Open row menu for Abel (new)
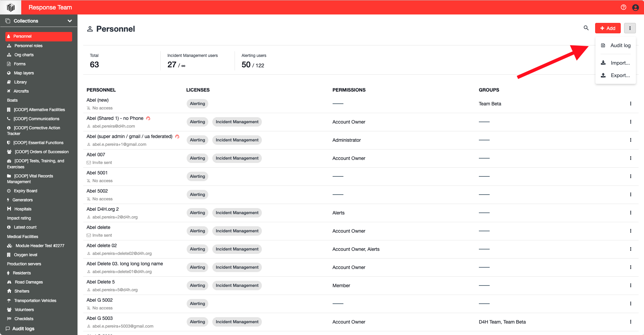Image resolution: width=644 pixels, height=335 pixels. tap(631, 104)
